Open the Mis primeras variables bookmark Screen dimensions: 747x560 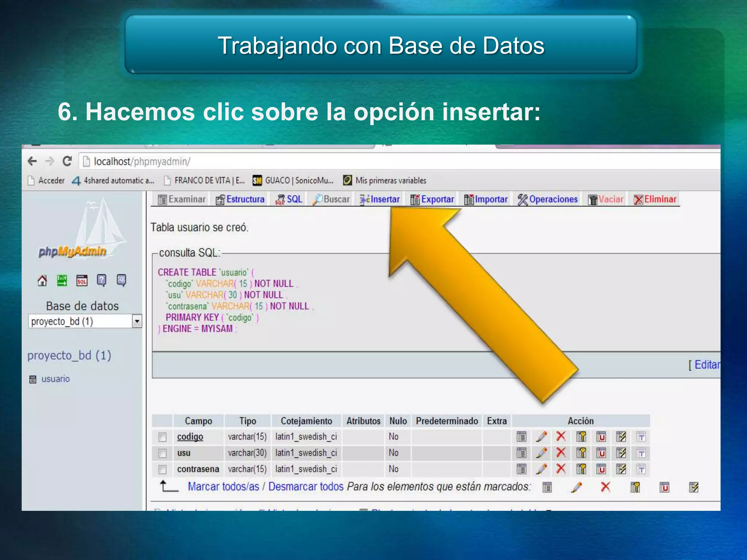[x=384, y=180]
